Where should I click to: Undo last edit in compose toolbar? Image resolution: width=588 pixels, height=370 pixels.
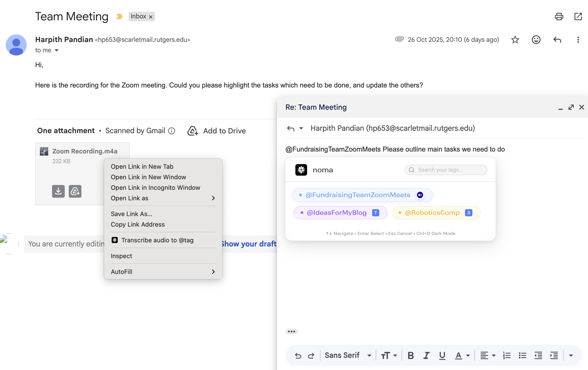(298, 355)
